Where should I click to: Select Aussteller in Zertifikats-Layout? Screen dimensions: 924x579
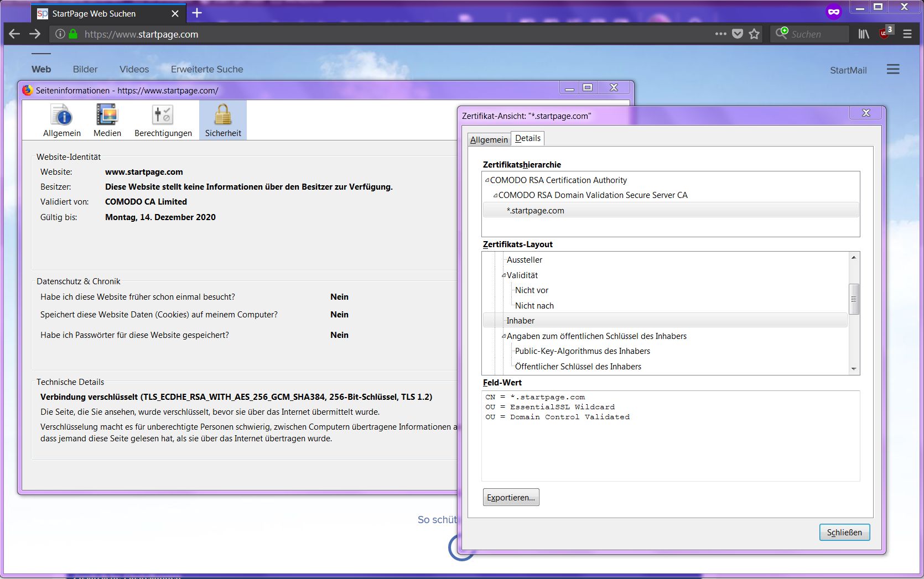click(x=525, y=260)
